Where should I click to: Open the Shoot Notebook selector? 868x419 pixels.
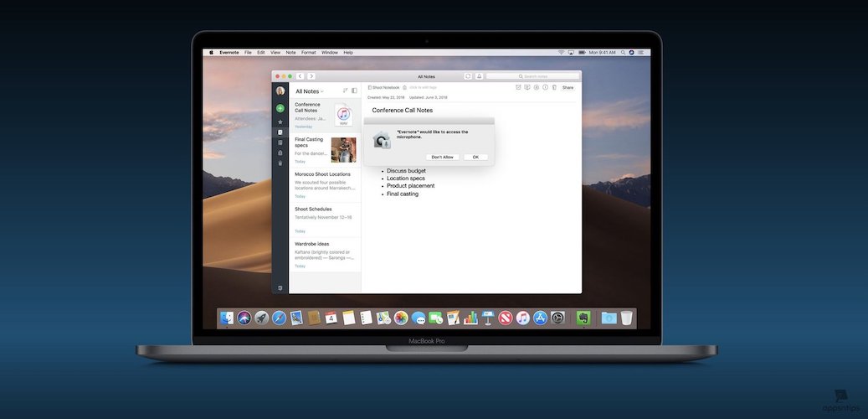point(385,87)
